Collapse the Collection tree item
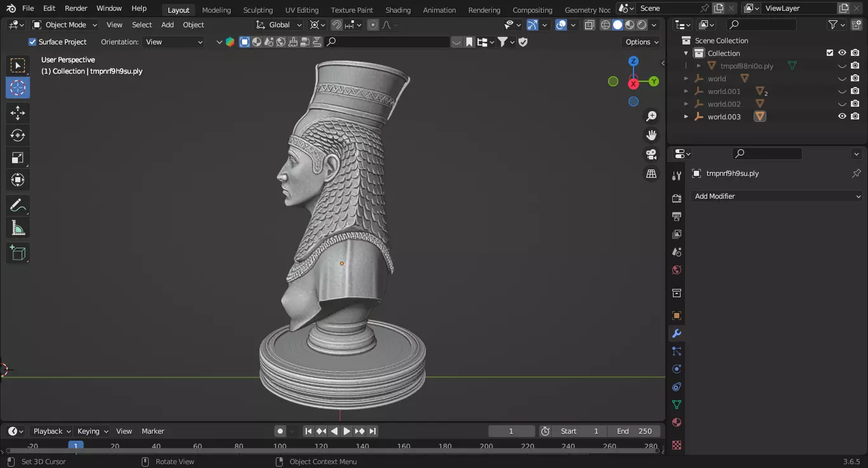 pos(686,53)
